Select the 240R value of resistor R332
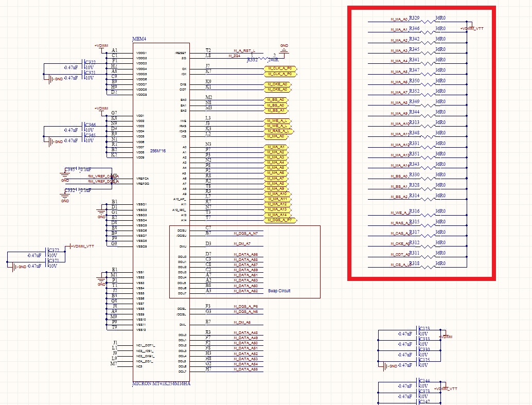532x405 pixels. [274, 60]
